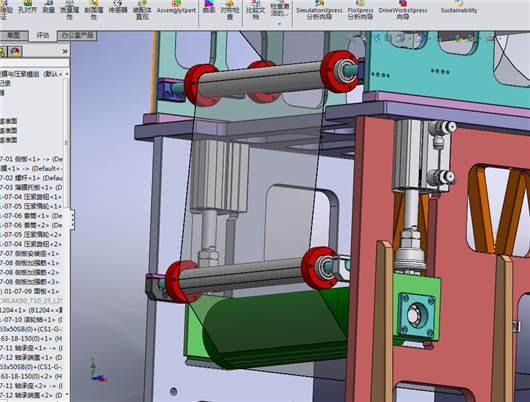This screenshot has height=402, width=530.
Task: Click the 检查激活的 check active document tool
Action: click(280, 9)
